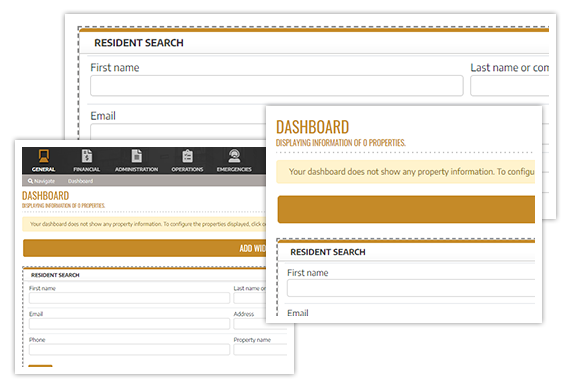Click the Dashboard heading in front-left window
This screenshot has width=570, height=390.
click(45, 196)
